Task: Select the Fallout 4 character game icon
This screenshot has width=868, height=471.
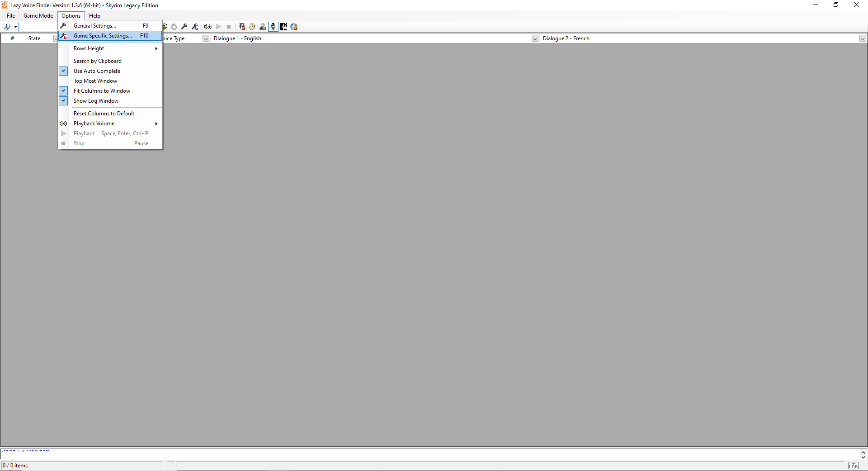Action: pyautogui.click(x=263, y=27)
